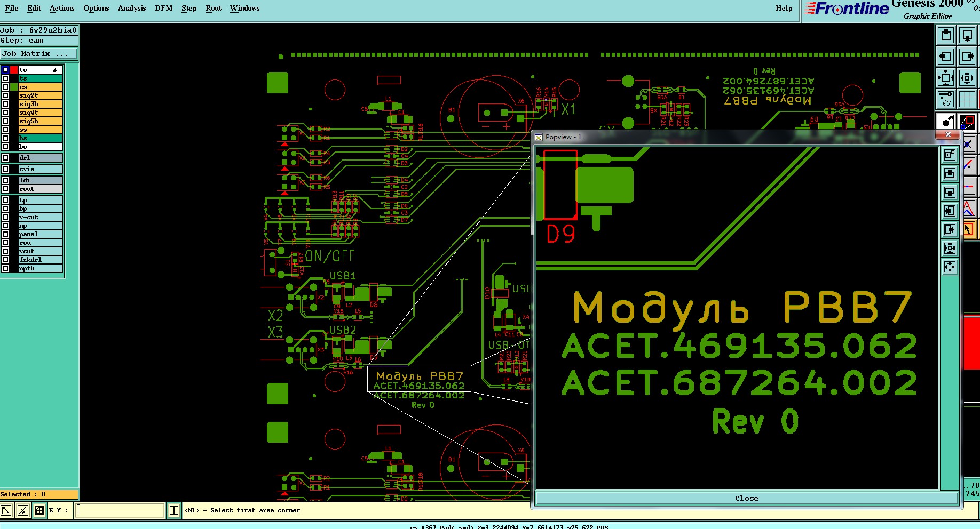Click inside the X Y coordinate input field

pyautogui.click(x=119, y=510)
